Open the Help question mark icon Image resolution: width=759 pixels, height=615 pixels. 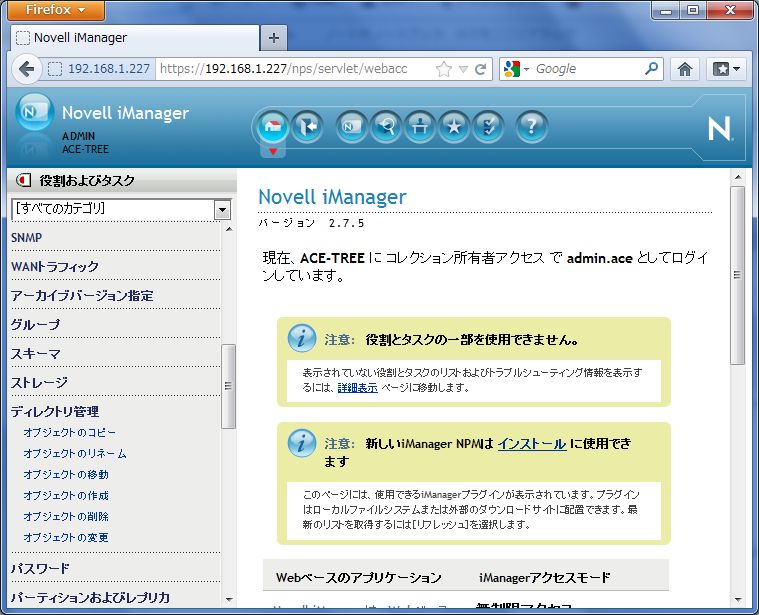[531, 127]
